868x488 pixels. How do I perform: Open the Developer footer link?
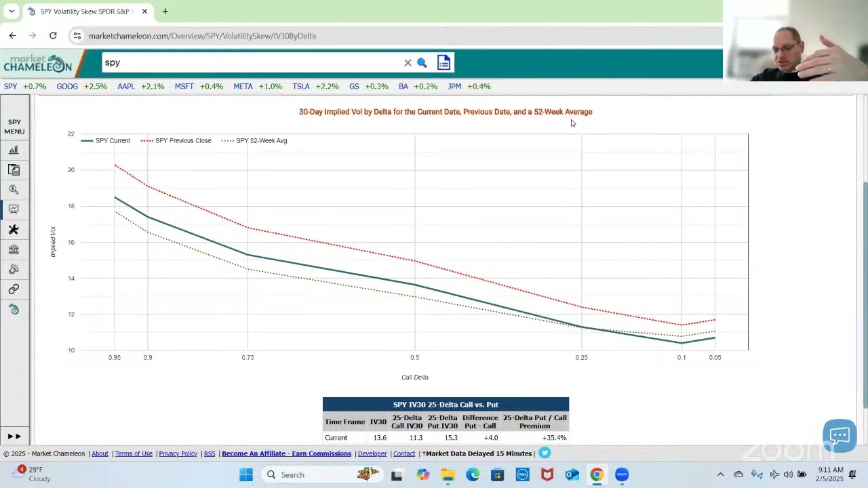(372, 453)
